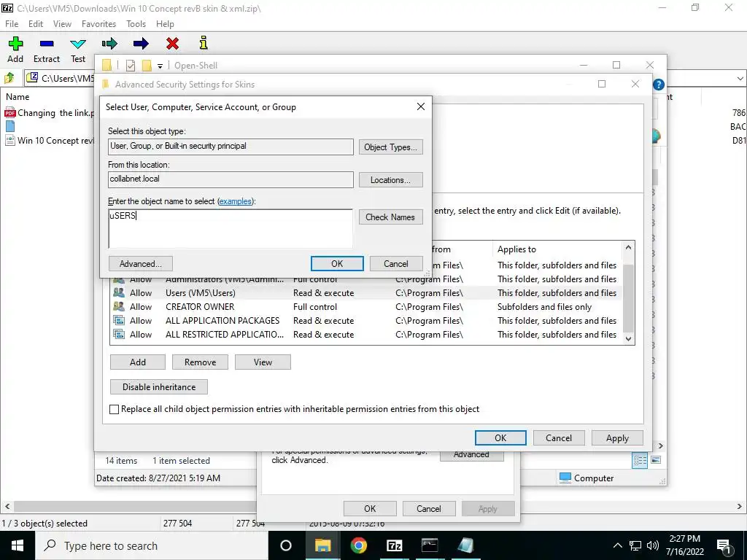747x560 pixels.
Task: Select the Win 10 Concept xml file icon
Action: coord(10,141)
